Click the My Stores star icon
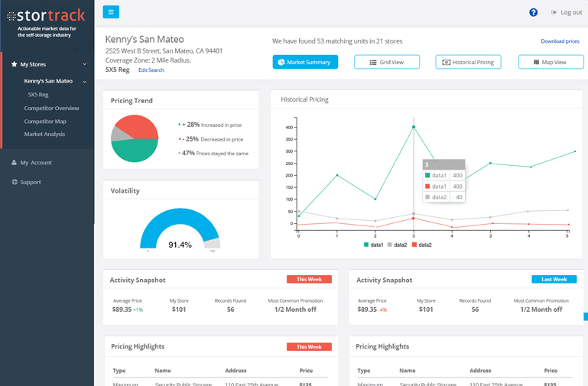The image size is (588, 386). coord(14,65)
